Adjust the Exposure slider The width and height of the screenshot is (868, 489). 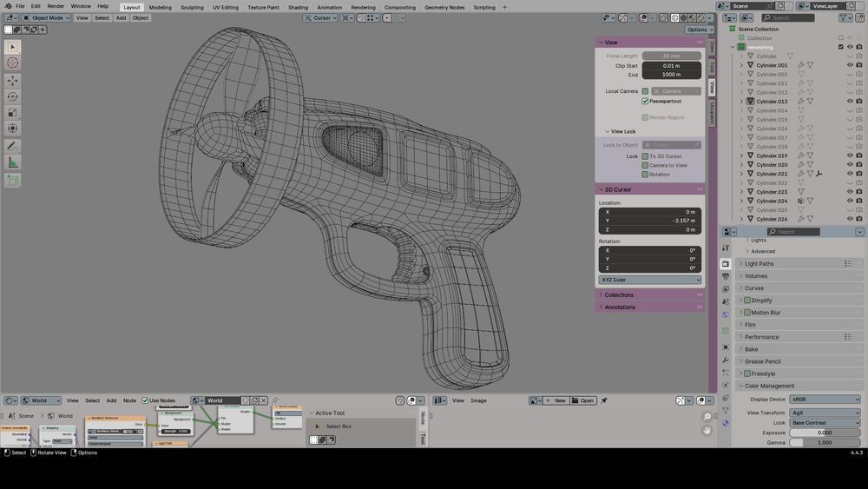pyautogui.click(x=825, y=433)
